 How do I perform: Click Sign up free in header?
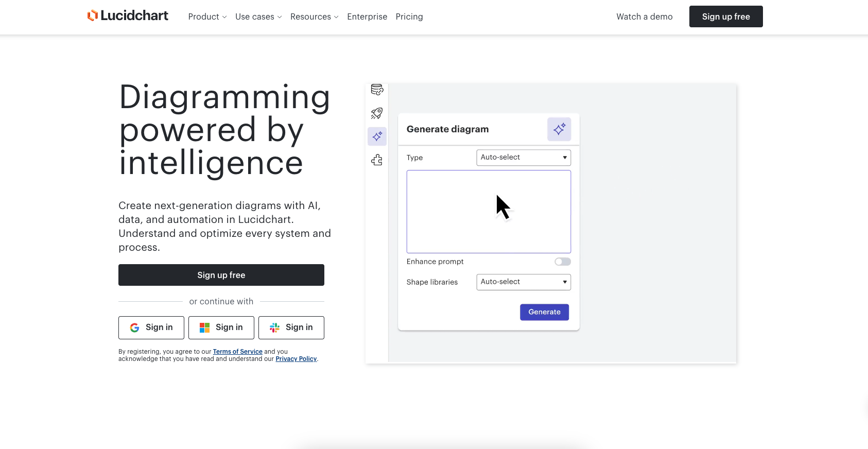click(726, 16)
